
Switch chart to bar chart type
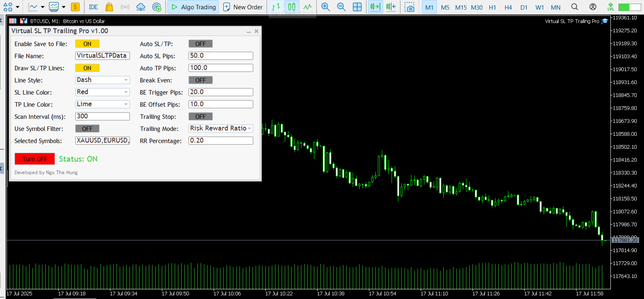[x=276, y=7]
